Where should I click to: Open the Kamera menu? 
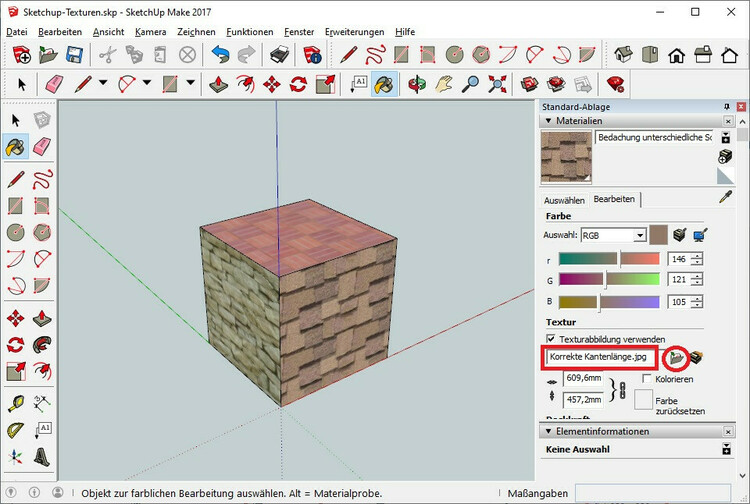(150, 32)
